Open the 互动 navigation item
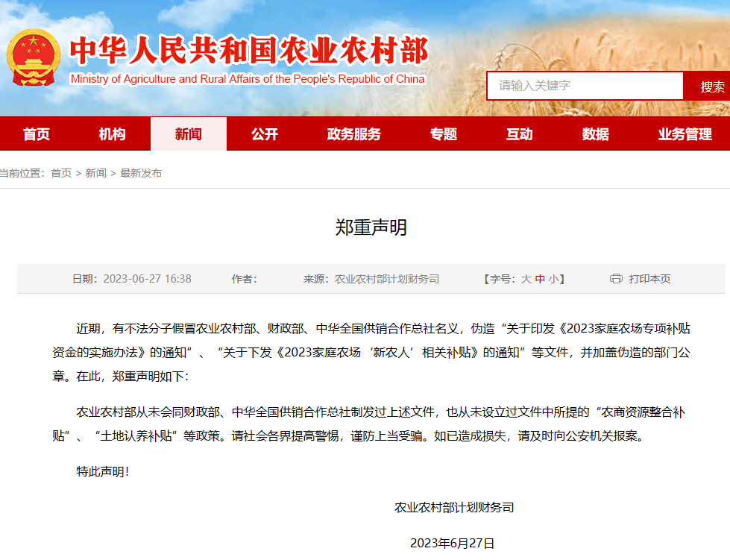The image size is (730, 560). coord(520,134)
